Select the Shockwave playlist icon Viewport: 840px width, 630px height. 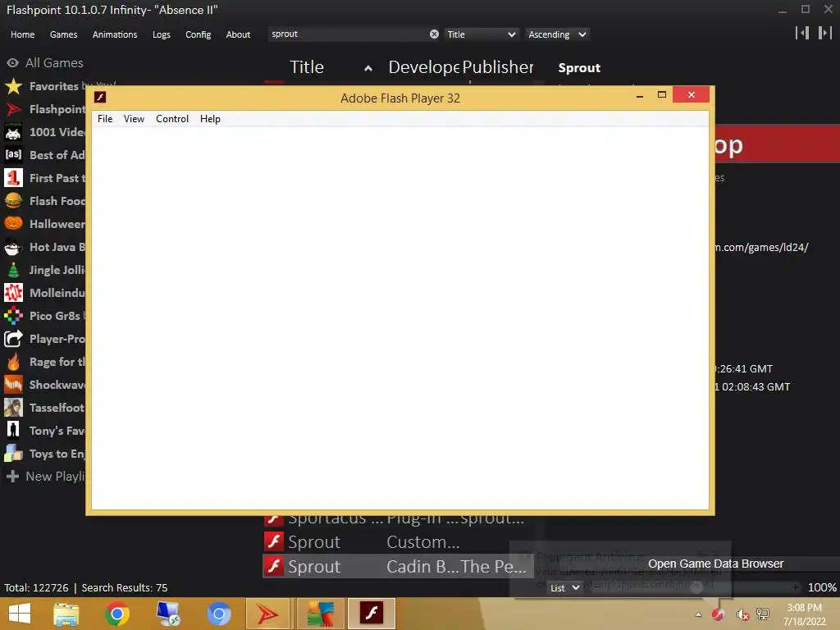tap(13, 385)
